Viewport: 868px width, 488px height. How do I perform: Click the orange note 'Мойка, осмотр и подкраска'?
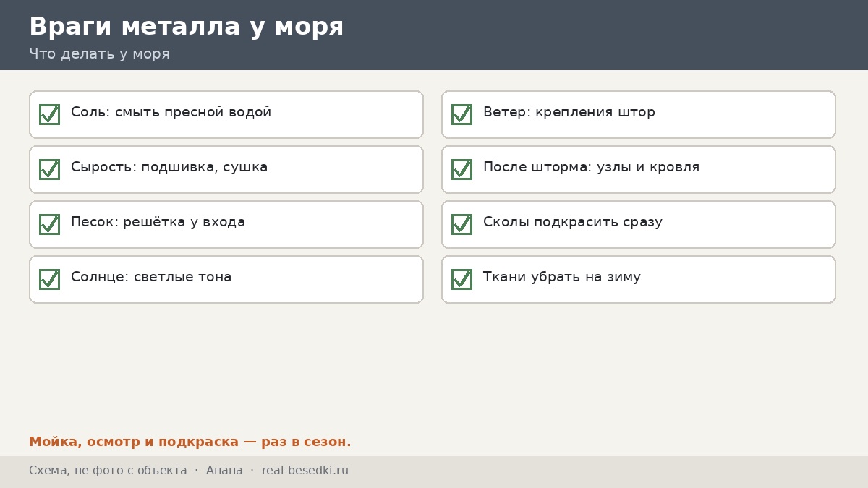[x=134, y=442]
